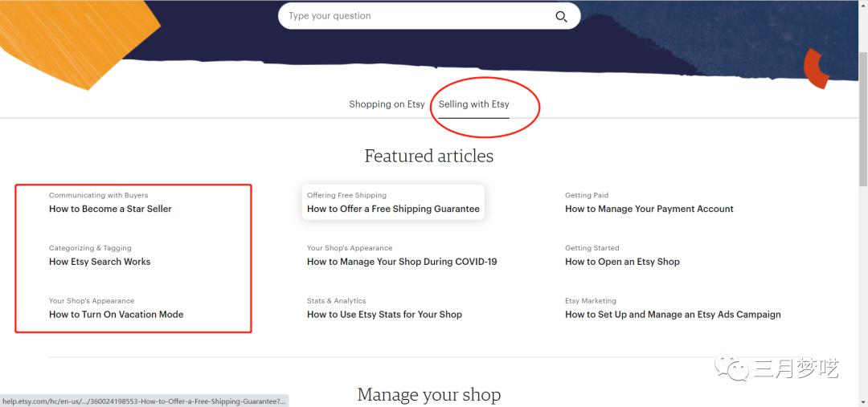This screenshot has width=868, height=407.
Task: Open 'How Etsy Search Works' article
Action: pyautogui.click(x=100, y=262)
